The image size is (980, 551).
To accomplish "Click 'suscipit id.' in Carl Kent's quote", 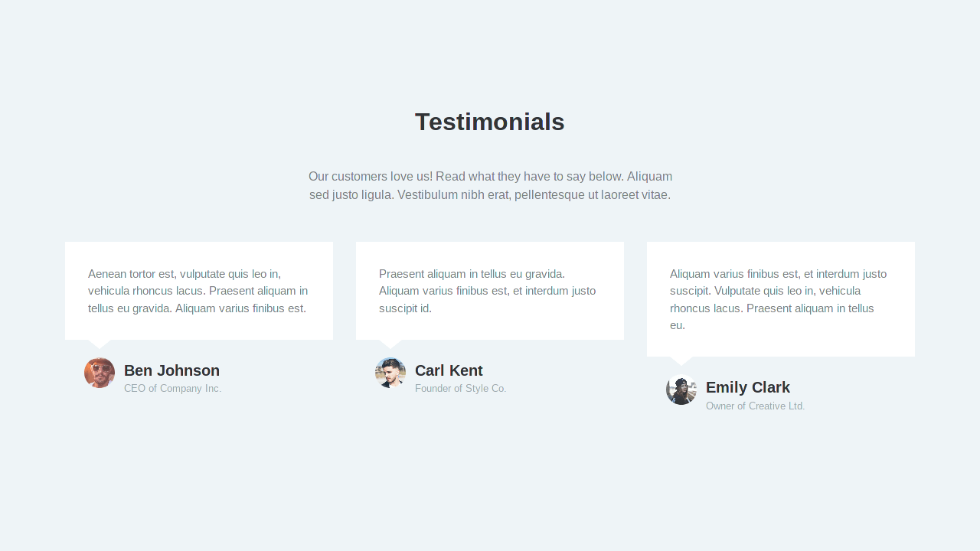I will click(x=405, y=308).
